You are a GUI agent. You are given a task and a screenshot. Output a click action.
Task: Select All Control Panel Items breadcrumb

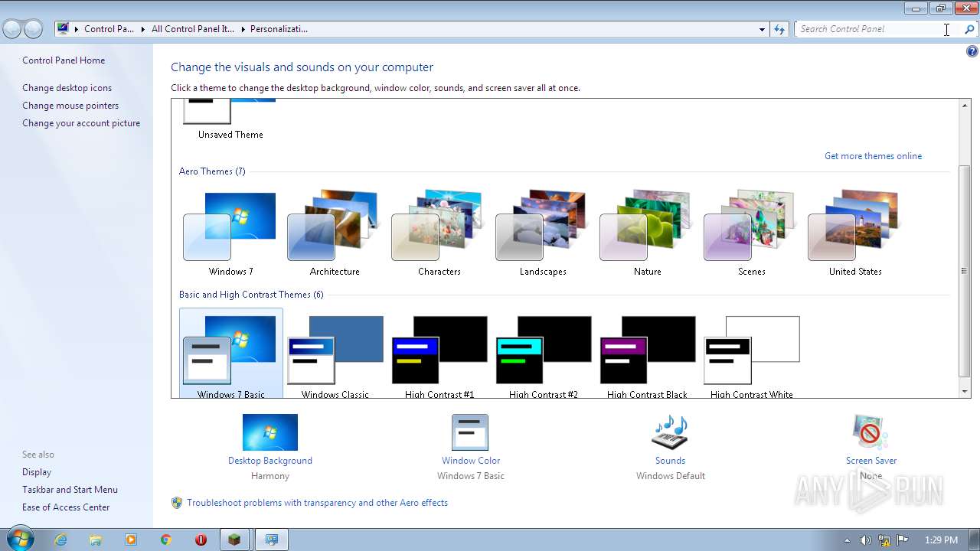(x=193, y=29)
